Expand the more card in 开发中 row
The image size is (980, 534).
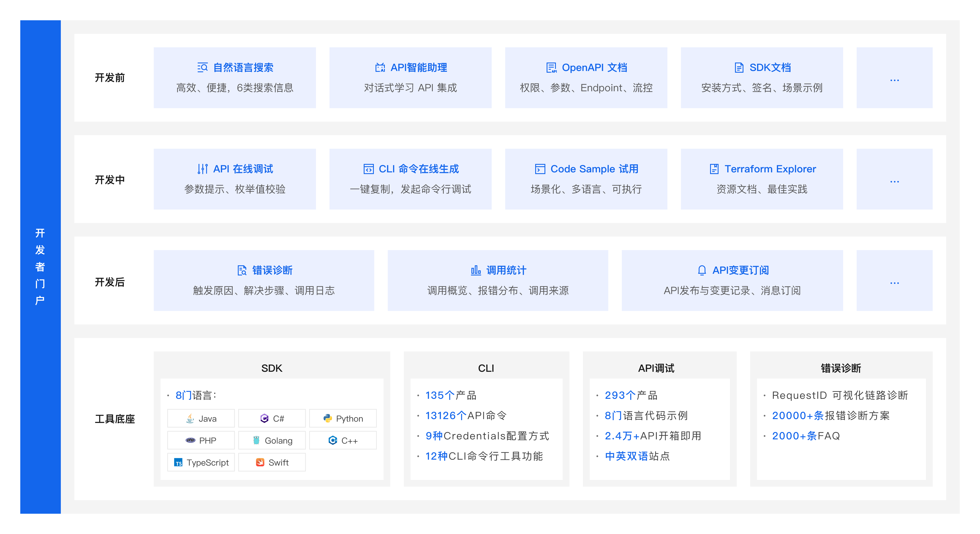coord(894,179)
